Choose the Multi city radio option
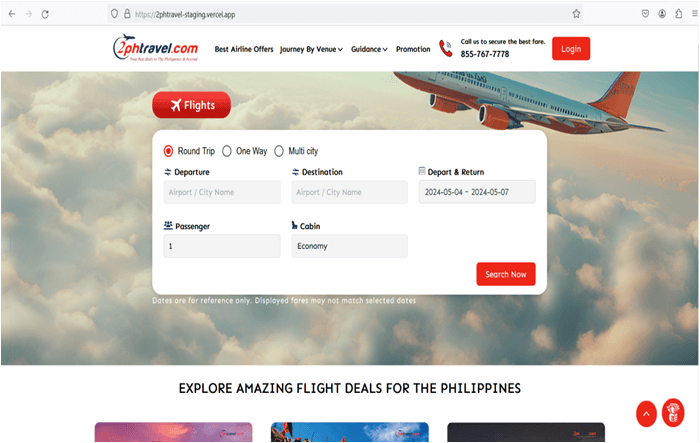 pos(279,151)
